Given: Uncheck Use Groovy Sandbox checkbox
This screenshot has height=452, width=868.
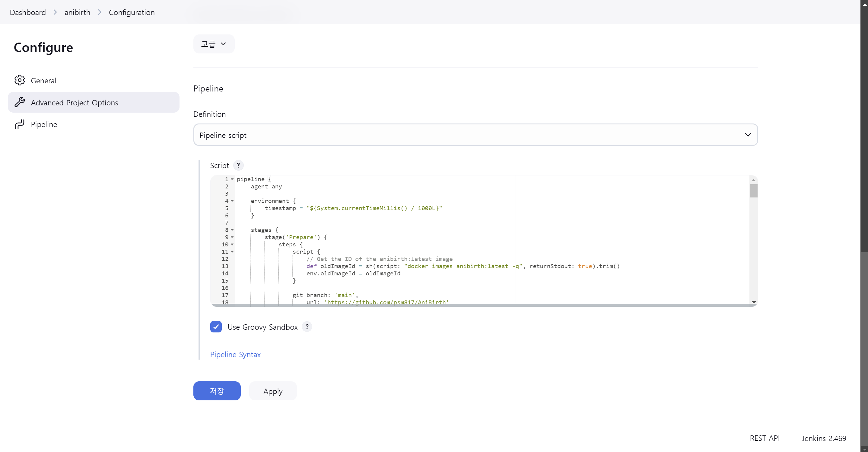Looking at the screenshot, I should pos(216,326).
